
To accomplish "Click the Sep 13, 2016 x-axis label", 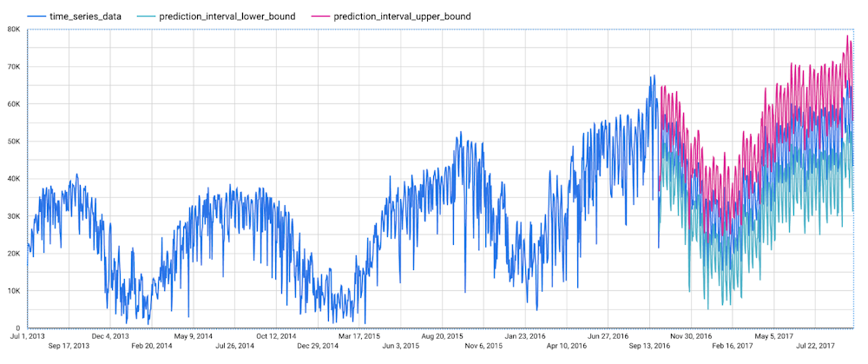I will pos(649,347).
